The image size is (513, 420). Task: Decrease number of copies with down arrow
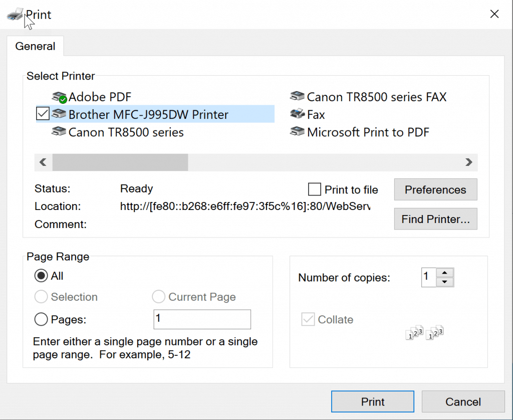click(x=444, y=282)
